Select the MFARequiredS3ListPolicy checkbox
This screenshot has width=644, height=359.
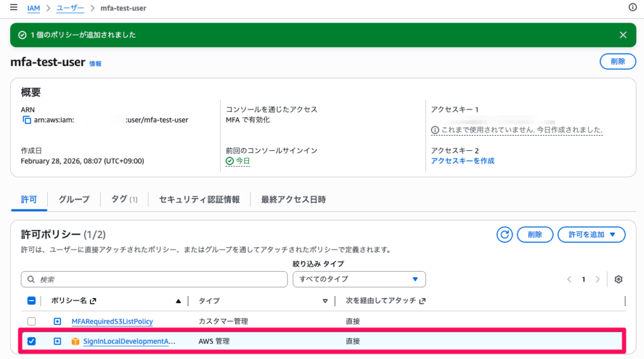31,322
